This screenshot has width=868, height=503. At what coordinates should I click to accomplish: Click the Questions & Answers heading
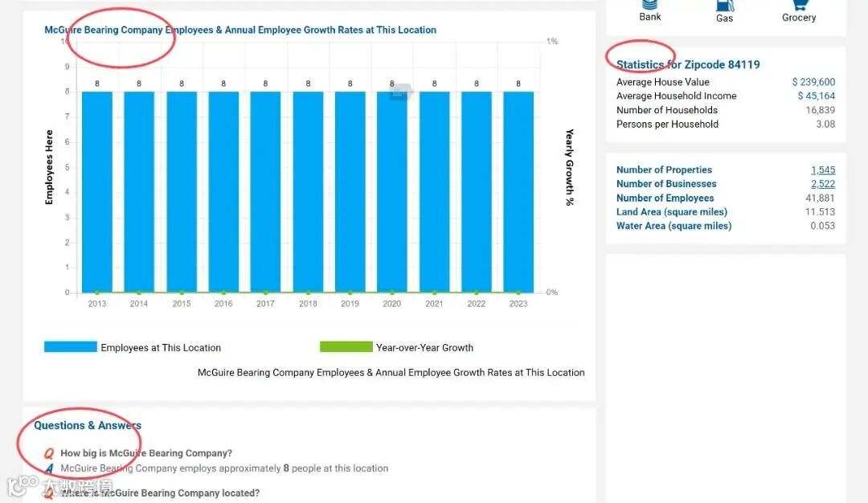[88, 426]
